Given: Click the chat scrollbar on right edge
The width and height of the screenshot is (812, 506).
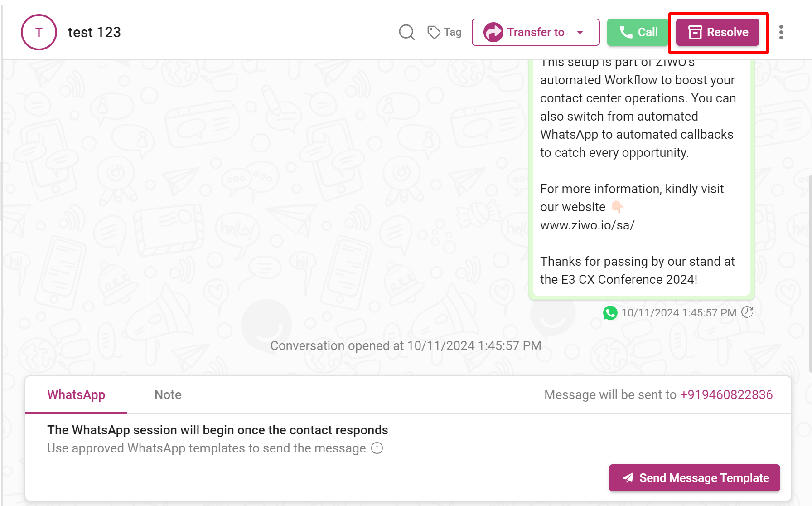Looking at the screenshot, I should tap(810, 272).
